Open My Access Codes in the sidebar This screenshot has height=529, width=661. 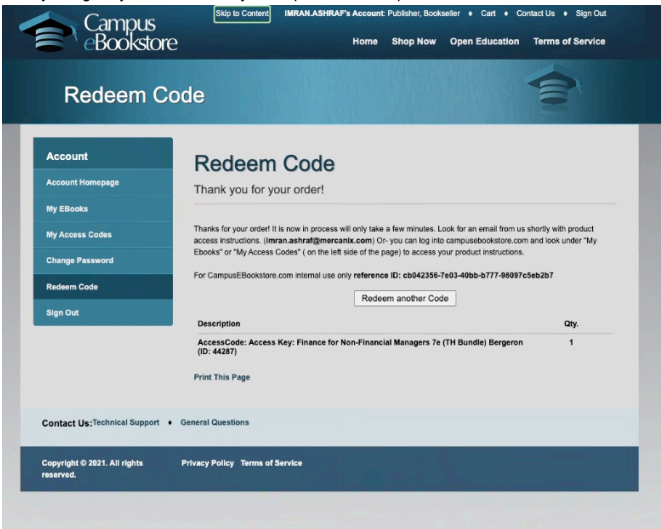[79, 235]
